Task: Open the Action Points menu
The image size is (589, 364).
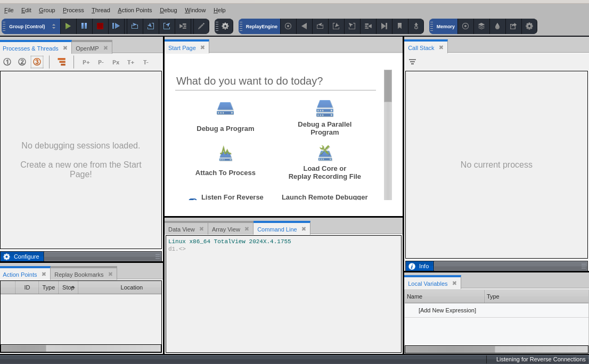Action: (x=135, y=10)
